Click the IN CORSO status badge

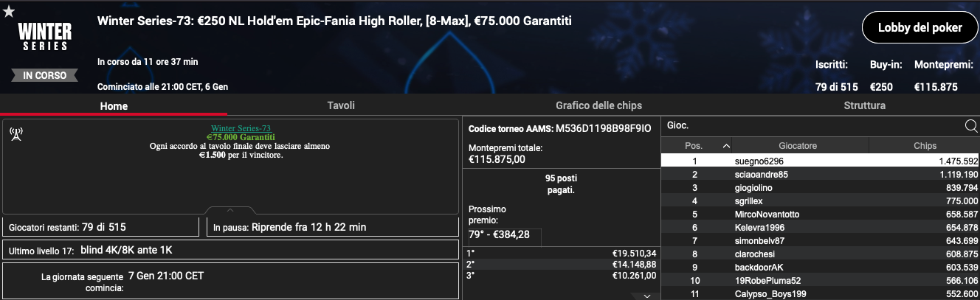(x=44, y=75)
